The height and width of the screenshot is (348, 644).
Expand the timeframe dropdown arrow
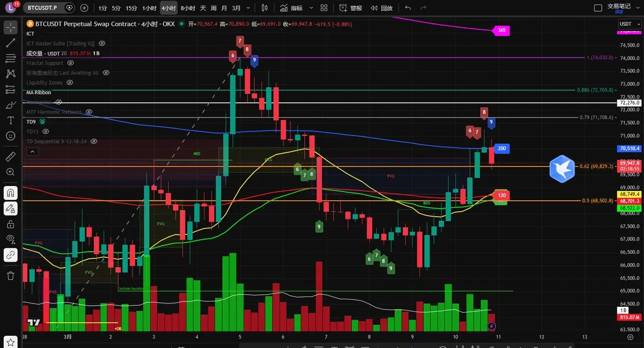[x=248, y=8]
